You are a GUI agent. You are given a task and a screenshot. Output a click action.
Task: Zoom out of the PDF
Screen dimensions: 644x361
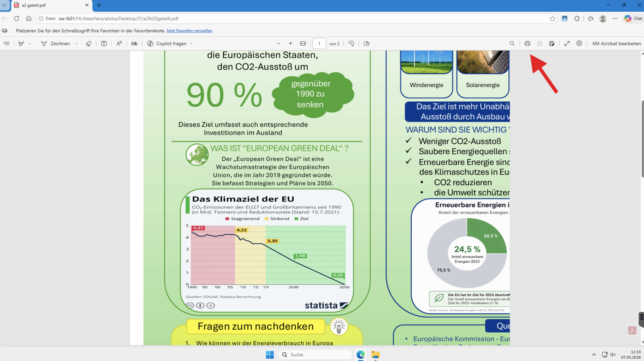(x=279, y=44)
